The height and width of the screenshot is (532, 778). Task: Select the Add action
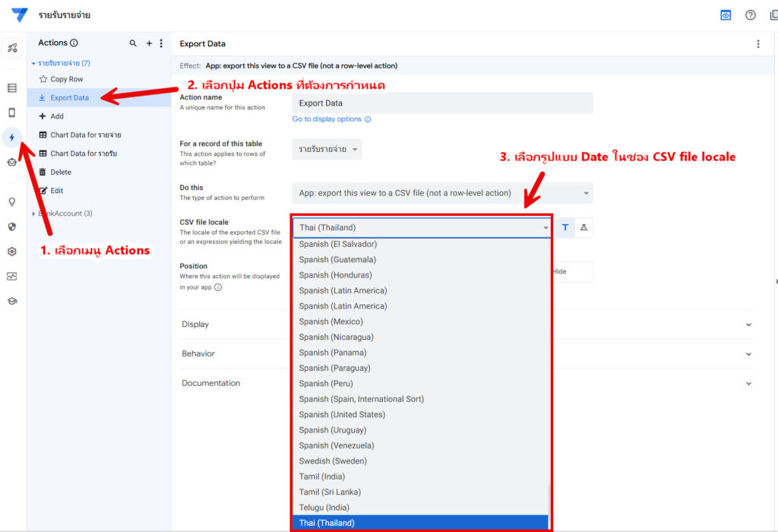100,116
